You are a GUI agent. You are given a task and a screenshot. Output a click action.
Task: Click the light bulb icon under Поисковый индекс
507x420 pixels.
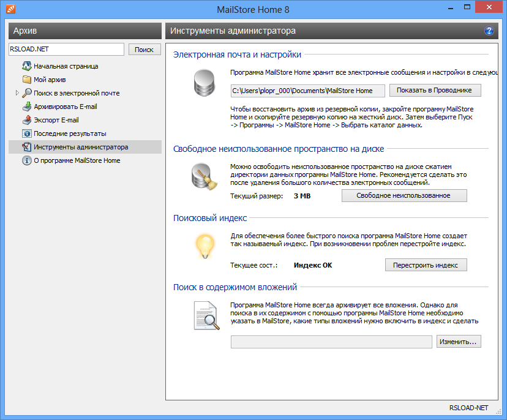point(205,247)
